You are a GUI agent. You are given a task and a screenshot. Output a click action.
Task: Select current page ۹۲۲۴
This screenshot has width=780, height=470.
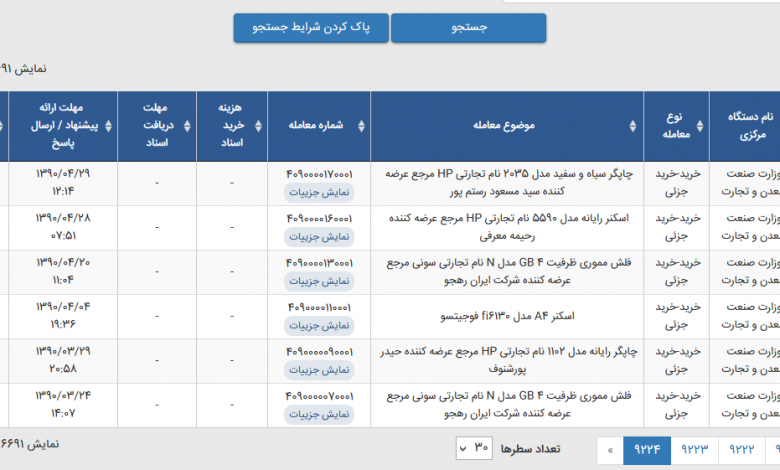647,450
